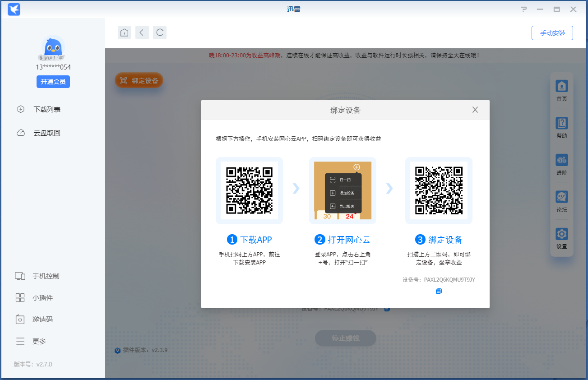Go back with the left arrow icon
588x380 pixels.
142,32
